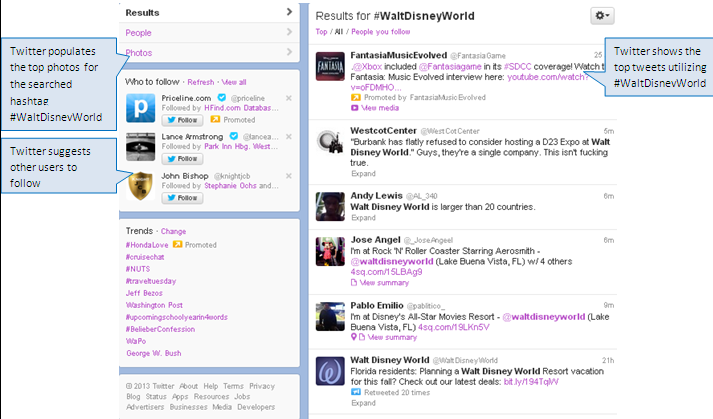The height and width of the screenshot is (419, 713).
Task: View all follow suggestions
Action: point(234,82)
